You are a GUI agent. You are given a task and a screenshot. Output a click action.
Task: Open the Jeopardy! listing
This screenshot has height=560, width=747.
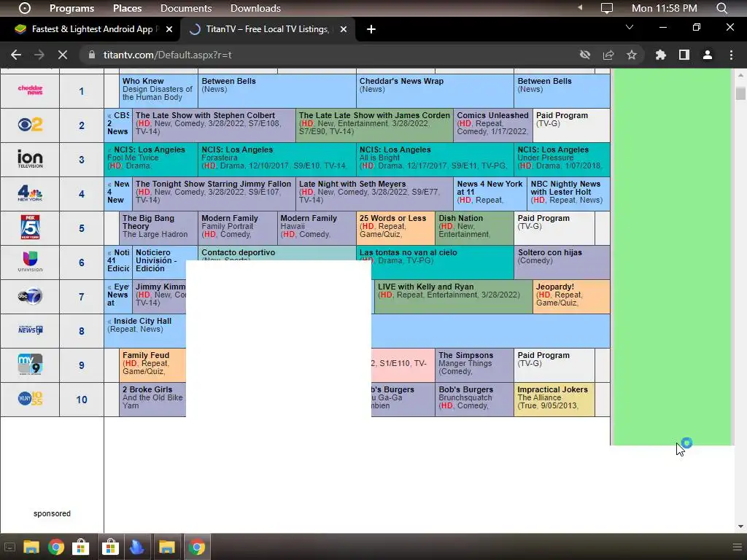pos(571,296)
